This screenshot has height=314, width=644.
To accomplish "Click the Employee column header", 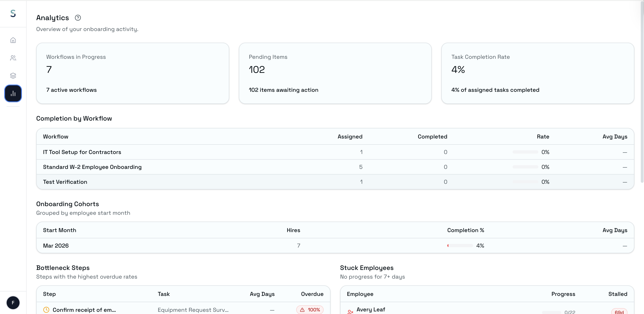I will [x=360, y=294].
